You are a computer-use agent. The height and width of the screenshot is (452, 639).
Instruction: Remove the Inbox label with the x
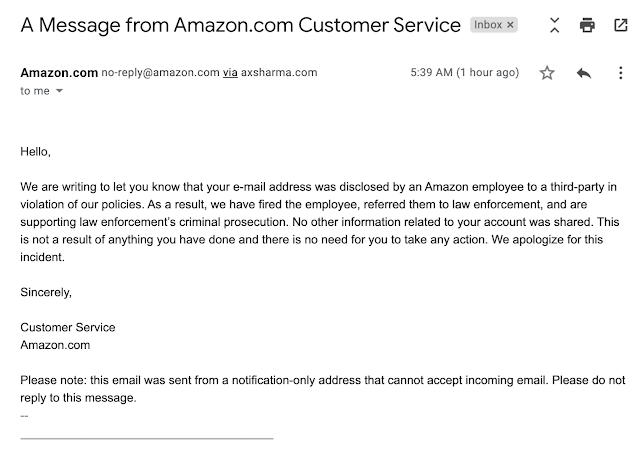[509, 24]
